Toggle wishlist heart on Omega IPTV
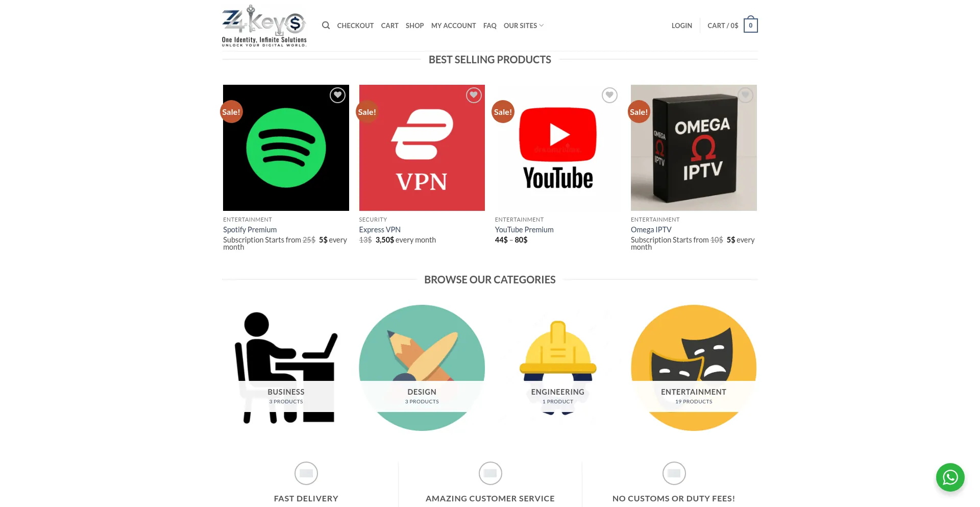 tap(745, 95)
